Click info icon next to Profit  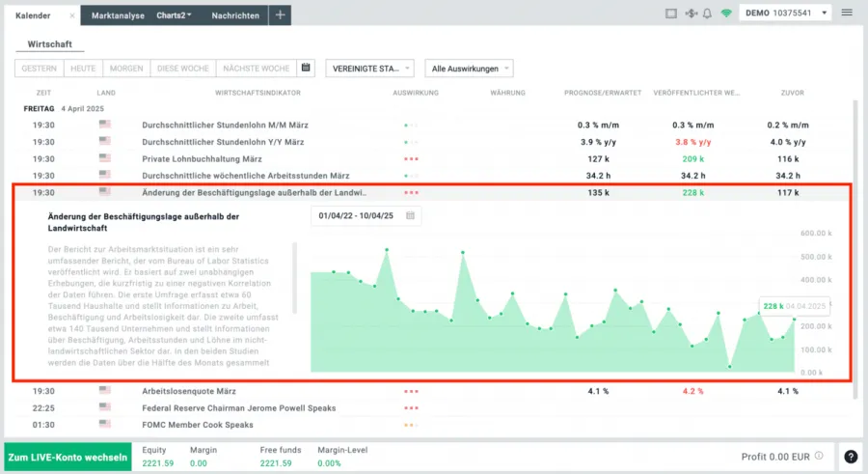point(819,457)
